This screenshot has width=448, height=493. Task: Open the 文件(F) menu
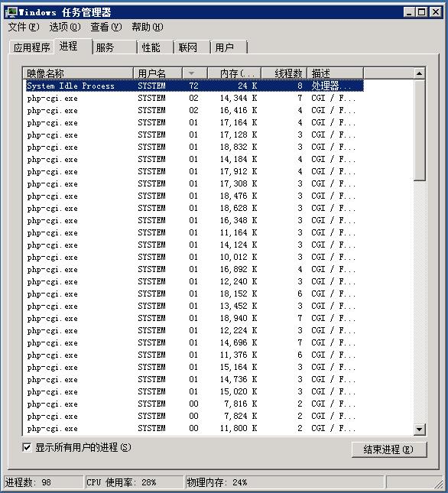pos(24,27)
